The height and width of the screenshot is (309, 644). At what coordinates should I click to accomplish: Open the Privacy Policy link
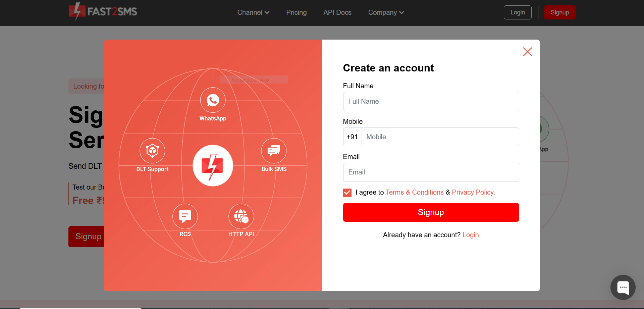[x=472, y=192]
